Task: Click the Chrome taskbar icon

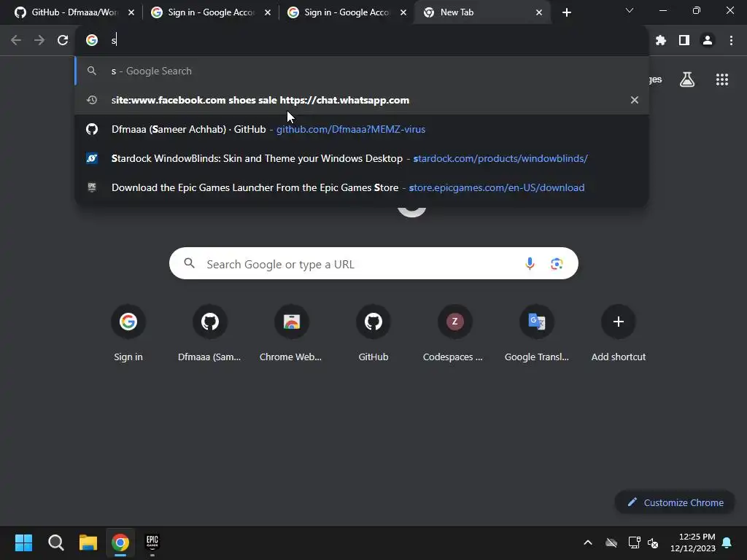Action: point(120,542)
